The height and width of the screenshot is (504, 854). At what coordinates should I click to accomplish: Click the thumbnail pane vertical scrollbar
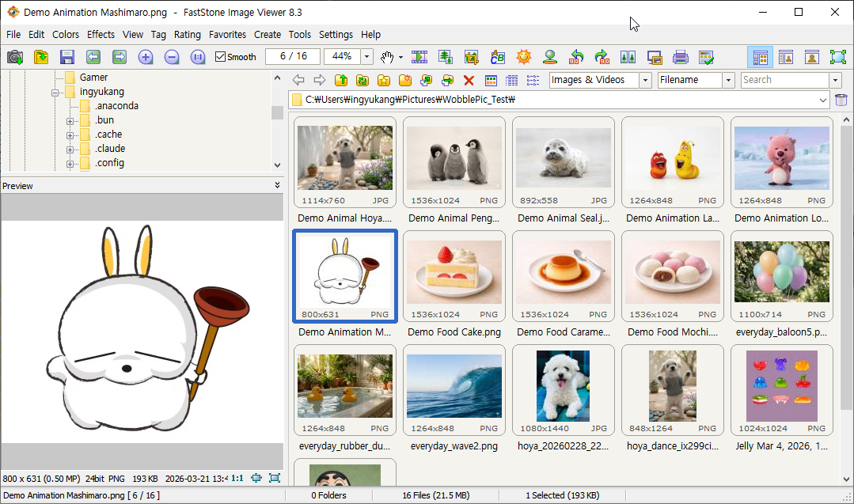[846, 267]
